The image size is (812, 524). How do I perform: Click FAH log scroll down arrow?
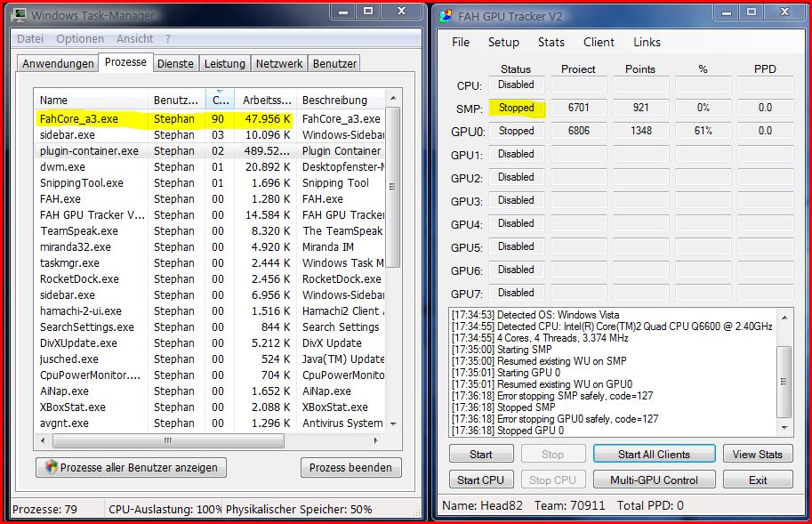784,428
